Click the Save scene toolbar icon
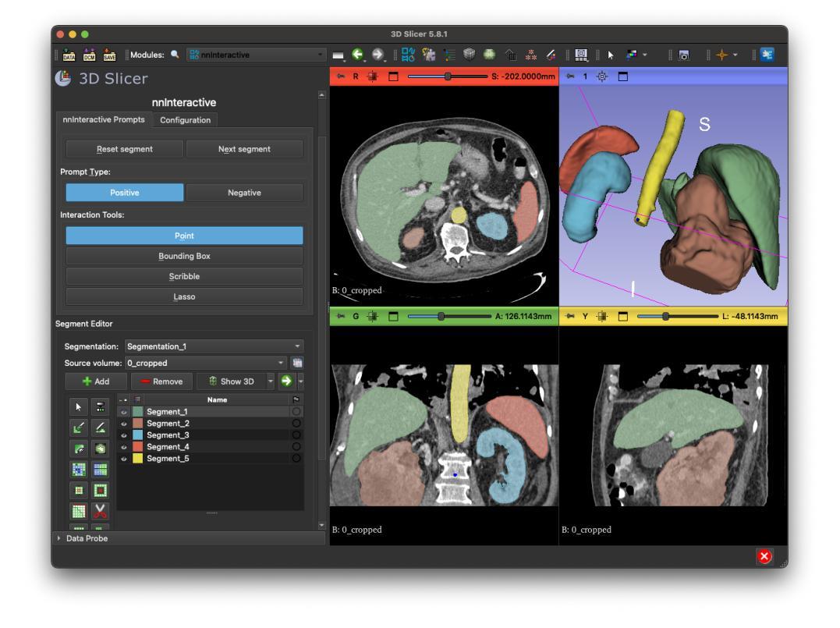This screenshot has width=840, height=628. pyautogui.click(x=109, y=55)
